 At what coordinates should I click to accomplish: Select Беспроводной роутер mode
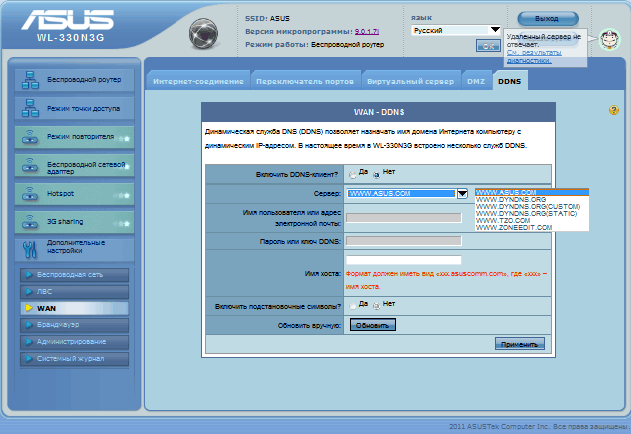point(74,80)
